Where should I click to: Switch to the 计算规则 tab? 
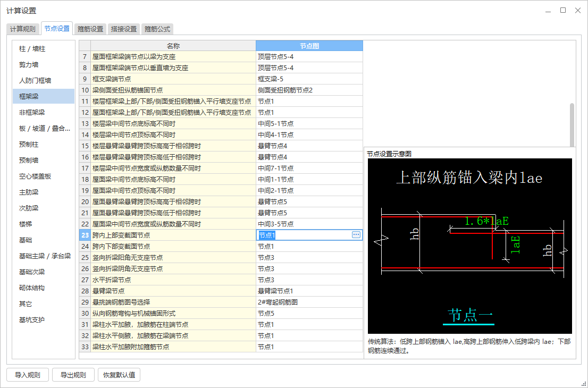[23, 29]
